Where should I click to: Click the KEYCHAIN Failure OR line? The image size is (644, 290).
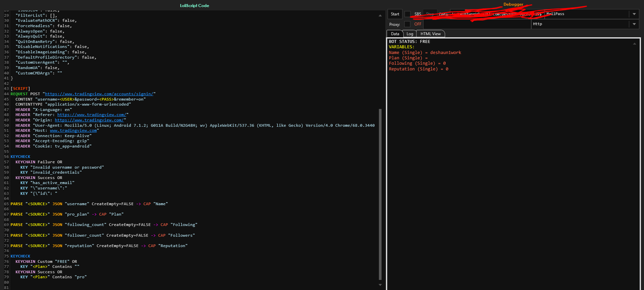click(39, 162)
